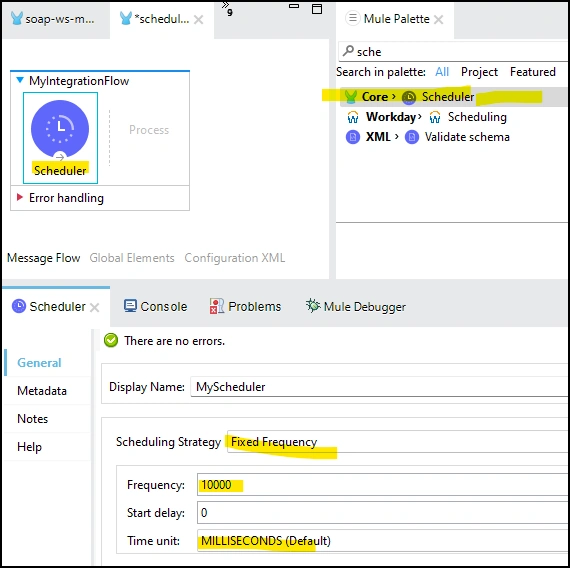Image resolution: width=570 pixels, height=568 pixels.
Task: Minimize the editor pane
Action: [x=294, y=6]
